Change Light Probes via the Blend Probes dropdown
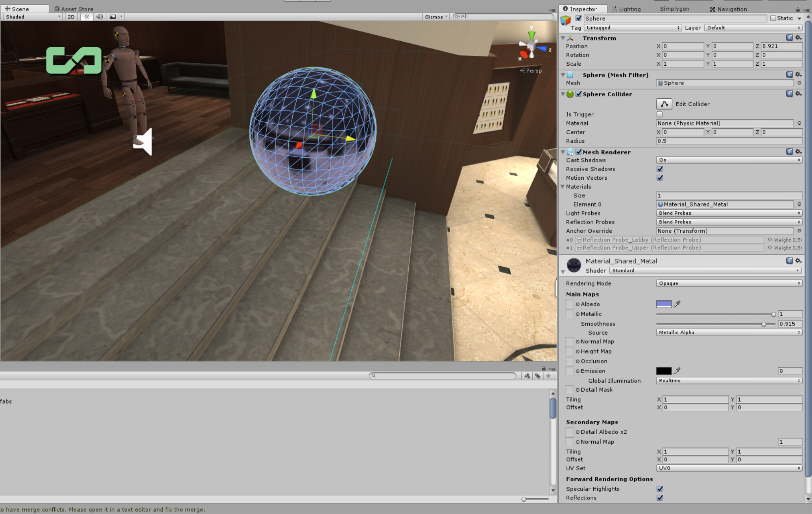 point(729,213)
